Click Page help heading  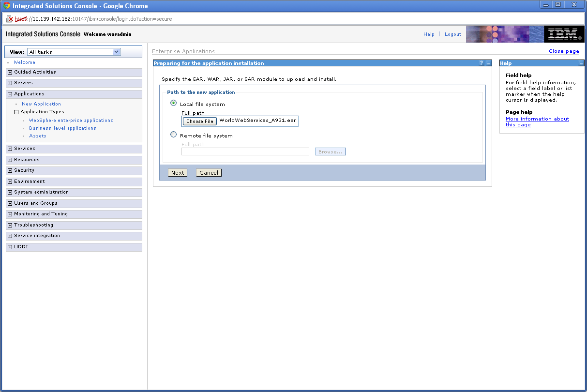pos(519,112)
